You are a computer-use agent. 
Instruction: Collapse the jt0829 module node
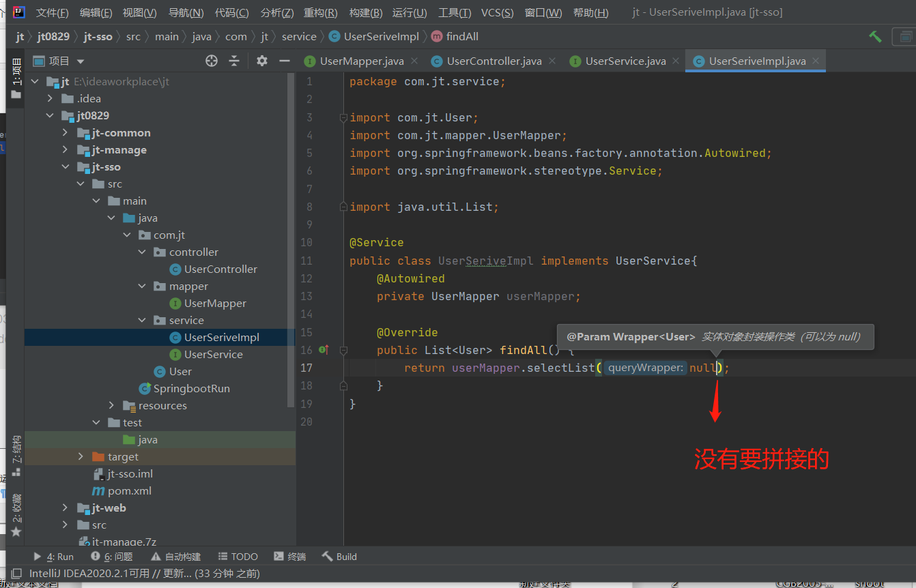tap(50, 116)
